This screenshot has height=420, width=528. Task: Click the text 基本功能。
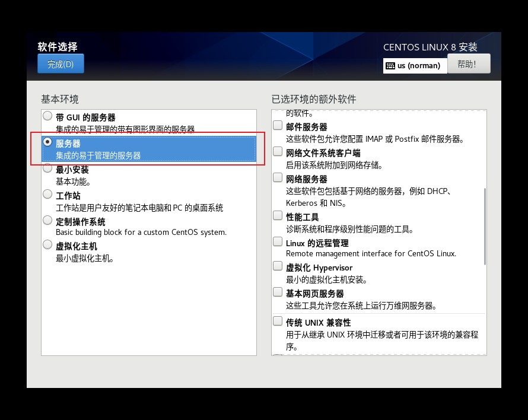[x=73, y=182]
